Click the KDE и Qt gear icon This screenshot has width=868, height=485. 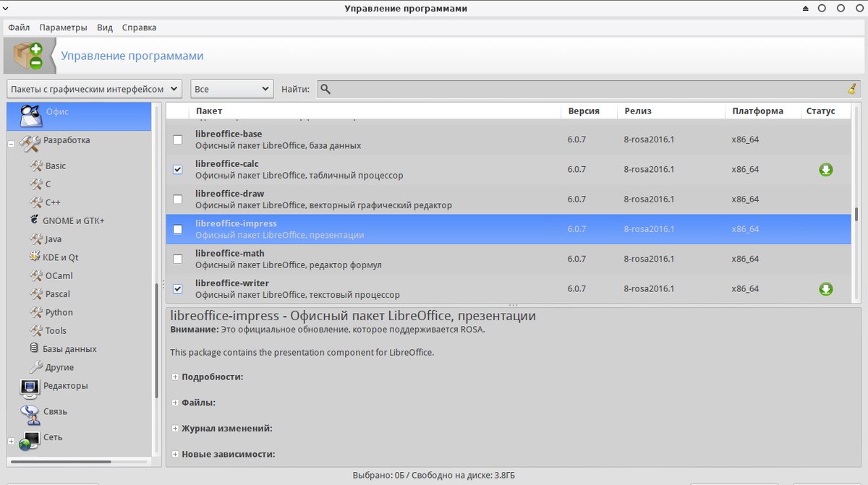click(35, 257)
